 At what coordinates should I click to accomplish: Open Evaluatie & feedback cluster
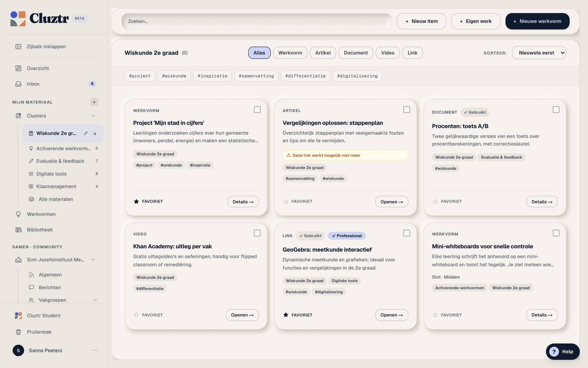click(63, 161)
